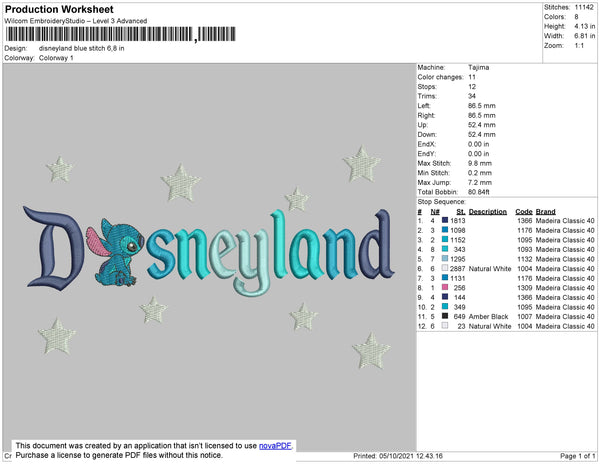Click the large letter D of Disneyland
Viewport: 600px width, 464px height.
click(54, 249)
